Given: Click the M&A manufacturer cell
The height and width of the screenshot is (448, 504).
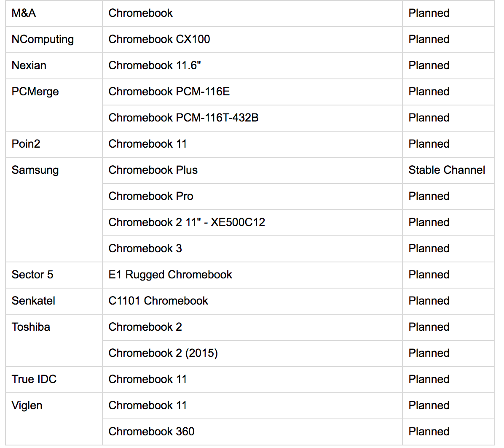Looking at the screenshot, I should (24, 13).
